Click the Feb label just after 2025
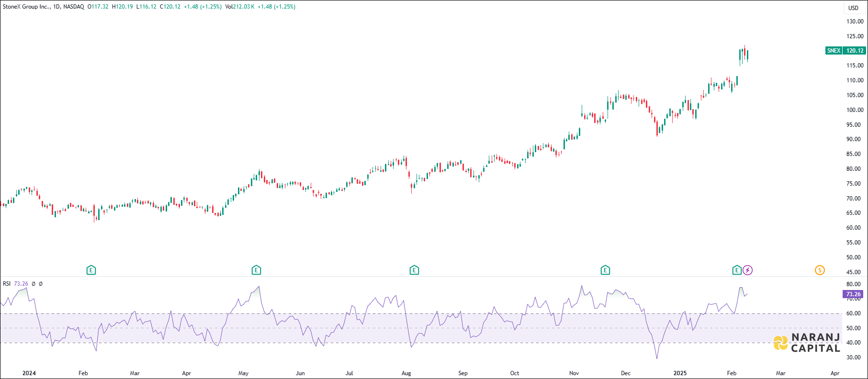The image size is (868, 379). 732,373
